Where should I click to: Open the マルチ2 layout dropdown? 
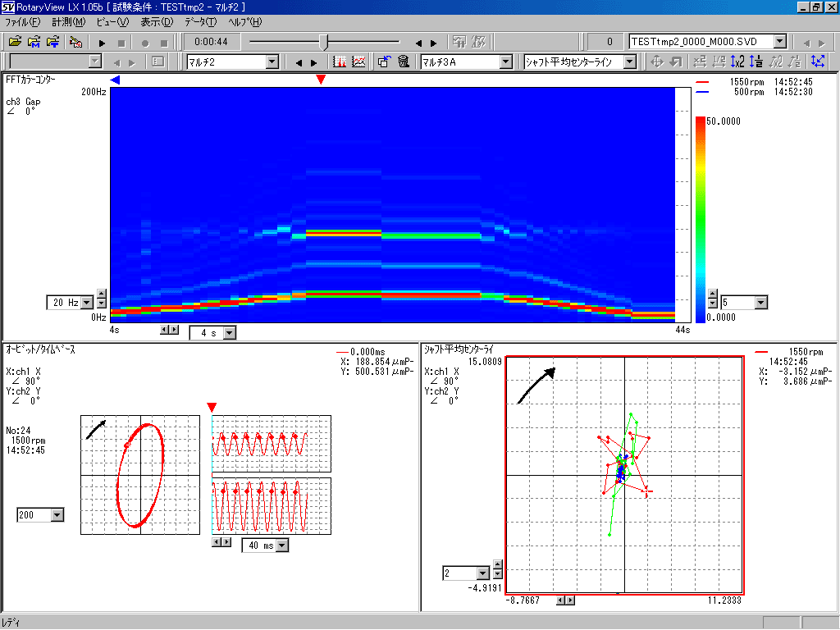272,62
